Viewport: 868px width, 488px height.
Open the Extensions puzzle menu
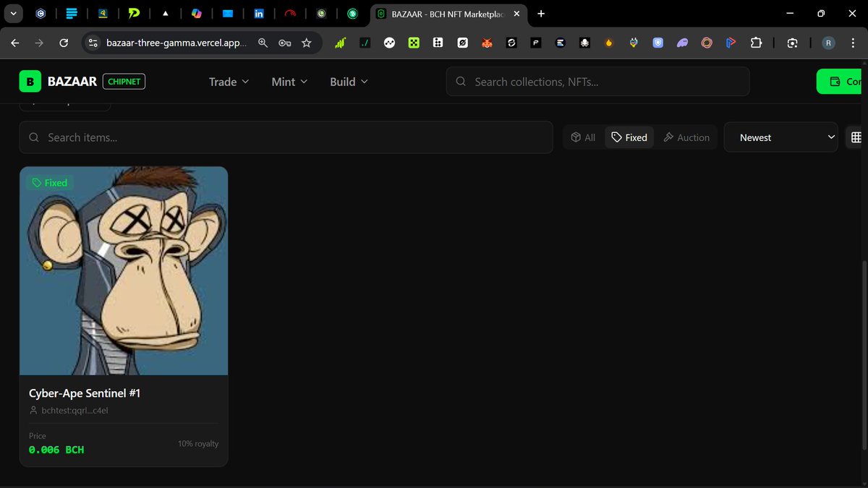tap(756, 43)
